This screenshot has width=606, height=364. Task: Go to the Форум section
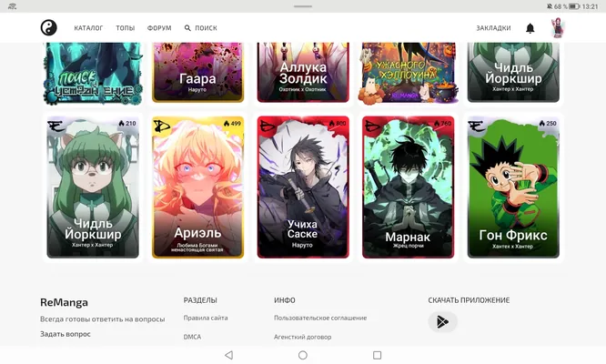coord(159,28)
